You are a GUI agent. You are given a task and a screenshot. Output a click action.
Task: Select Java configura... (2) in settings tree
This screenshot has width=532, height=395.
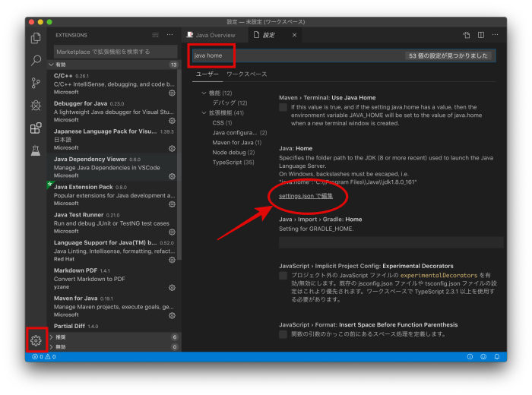click(239, 133)
